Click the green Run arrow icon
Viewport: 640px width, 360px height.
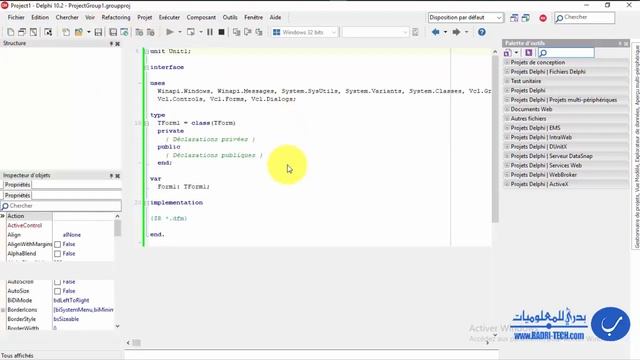(x=170, y=32)
